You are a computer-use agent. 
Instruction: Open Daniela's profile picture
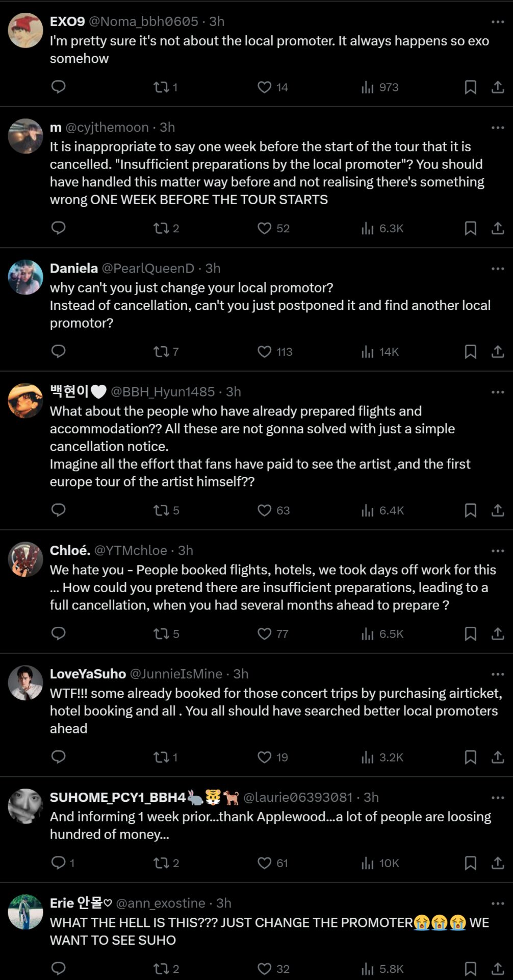(x=25, y=277)
